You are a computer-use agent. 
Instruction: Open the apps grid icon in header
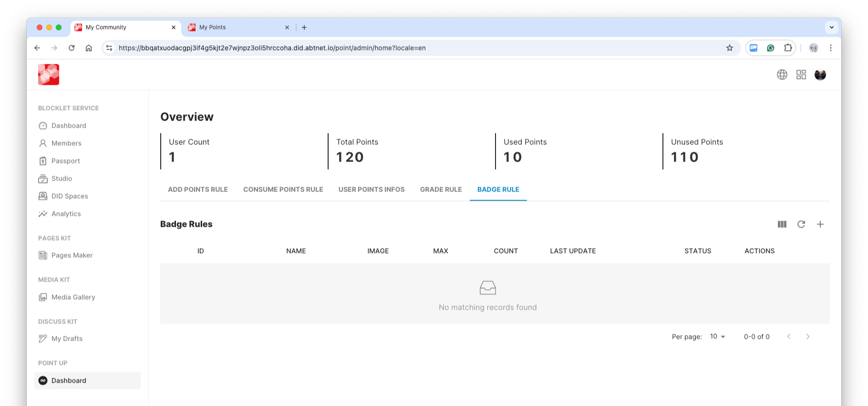[801, 75]
